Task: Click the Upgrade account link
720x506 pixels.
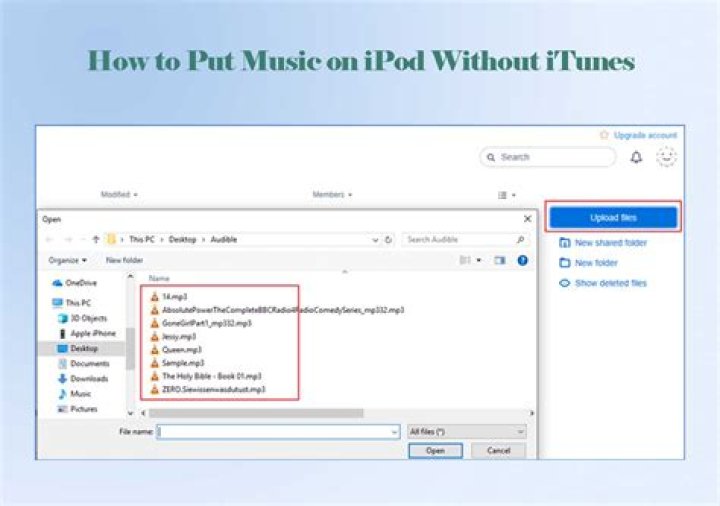Action: coord(645,135)
